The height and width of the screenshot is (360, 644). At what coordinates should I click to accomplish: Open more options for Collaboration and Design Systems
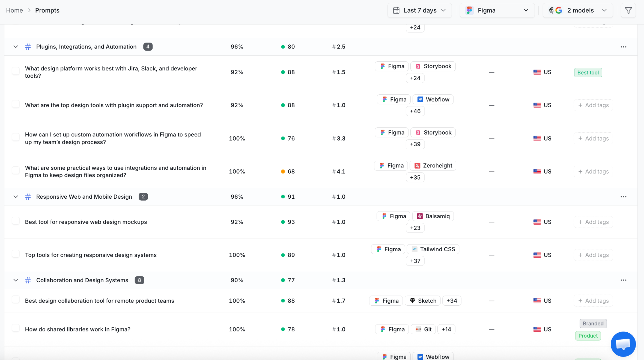pyautogui.click(x=623, y=280)
